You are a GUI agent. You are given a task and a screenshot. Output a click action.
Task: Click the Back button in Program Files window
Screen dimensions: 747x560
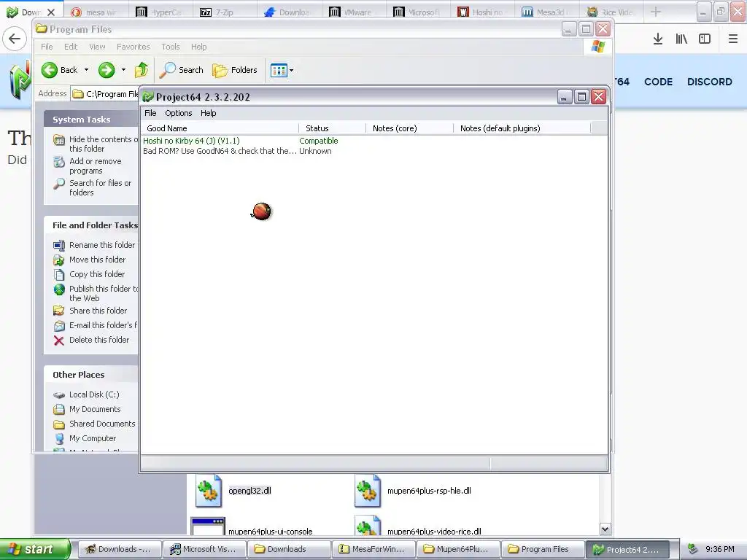(60, 70)
